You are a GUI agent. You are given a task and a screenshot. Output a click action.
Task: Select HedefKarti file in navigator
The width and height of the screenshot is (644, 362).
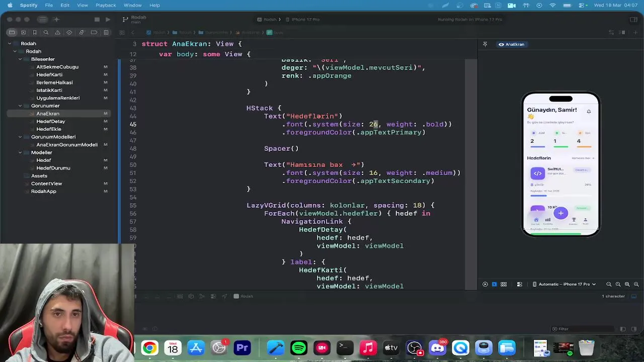point(49,74)
